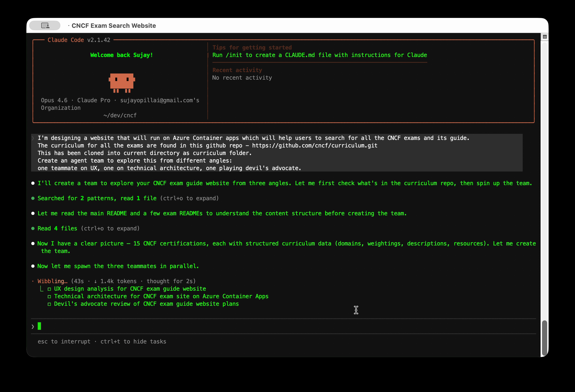This screenshot has width=575, height=392.
Task: Expand the 'Read 4 files' output
Action: pos(110,228)
